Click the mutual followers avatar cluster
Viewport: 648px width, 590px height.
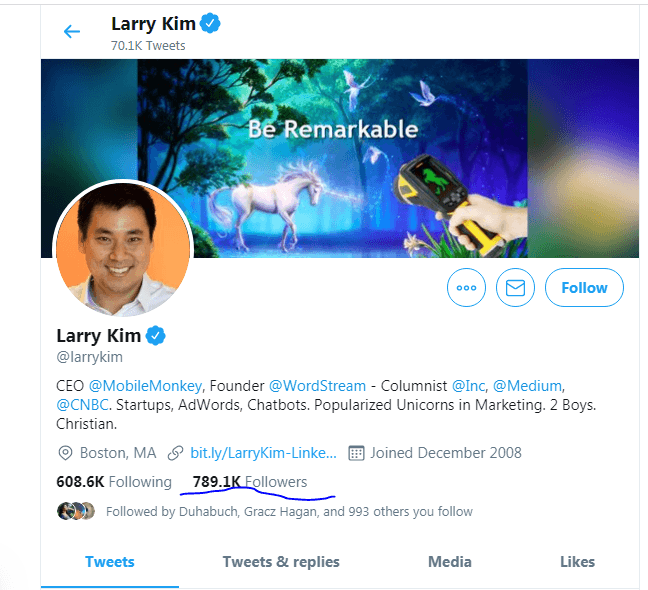76,511
